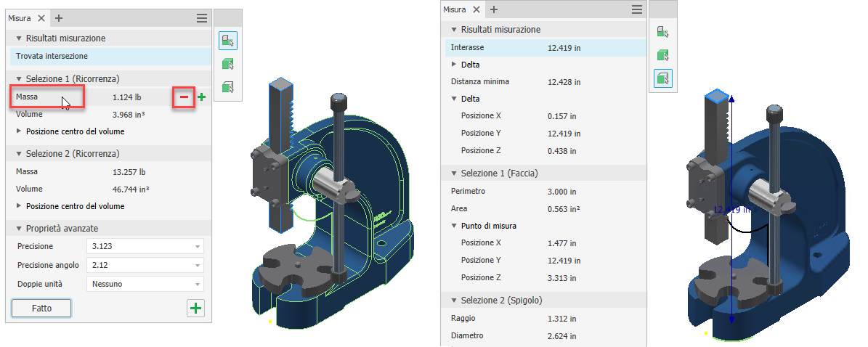This screenshot has height=347, width=868.
Task: Click Distanza minima value 12.428 in
Action: click(564, 82)
